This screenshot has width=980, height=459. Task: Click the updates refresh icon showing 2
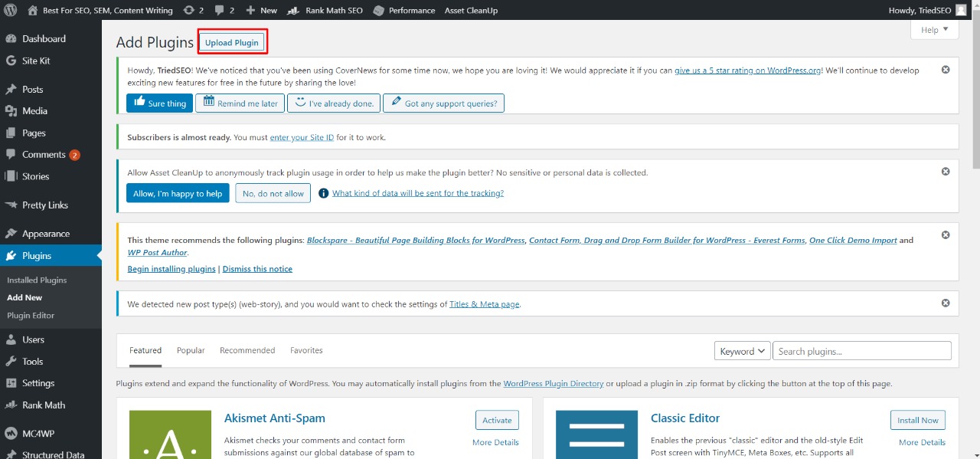coord(189,10)
